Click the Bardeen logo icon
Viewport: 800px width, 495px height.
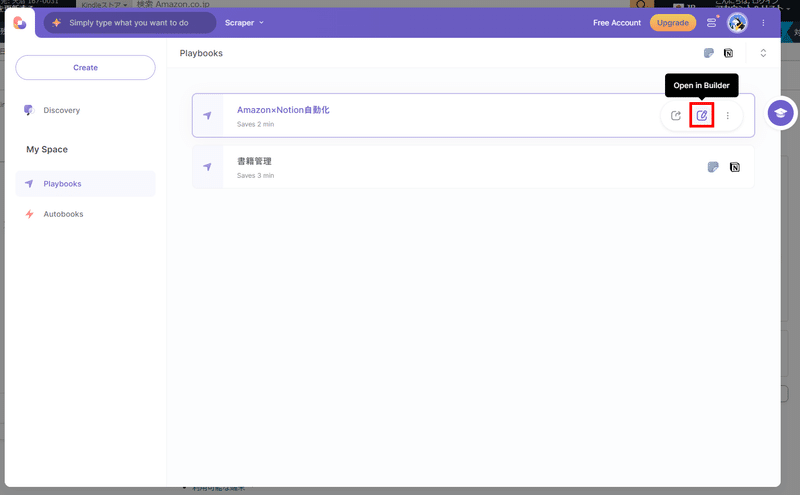(x=19, y=22)
